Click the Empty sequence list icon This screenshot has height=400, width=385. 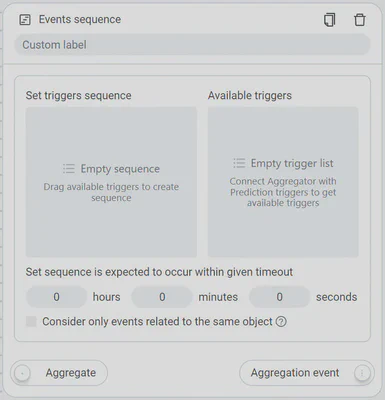(69, 168)
